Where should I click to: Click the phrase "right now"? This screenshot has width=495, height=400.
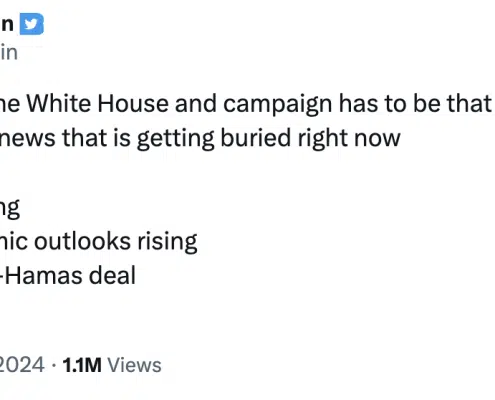[349, 139]
